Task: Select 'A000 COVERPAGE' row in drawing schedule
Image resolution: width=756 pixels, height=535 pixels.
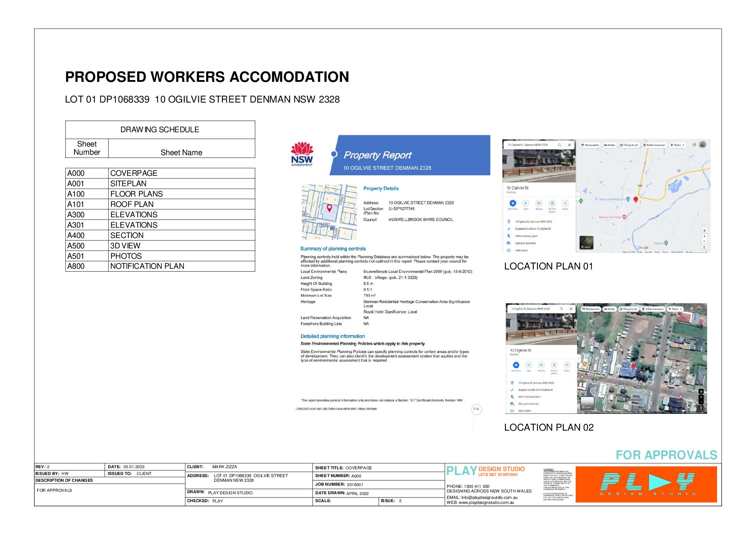Action: (x=160, y=173)
